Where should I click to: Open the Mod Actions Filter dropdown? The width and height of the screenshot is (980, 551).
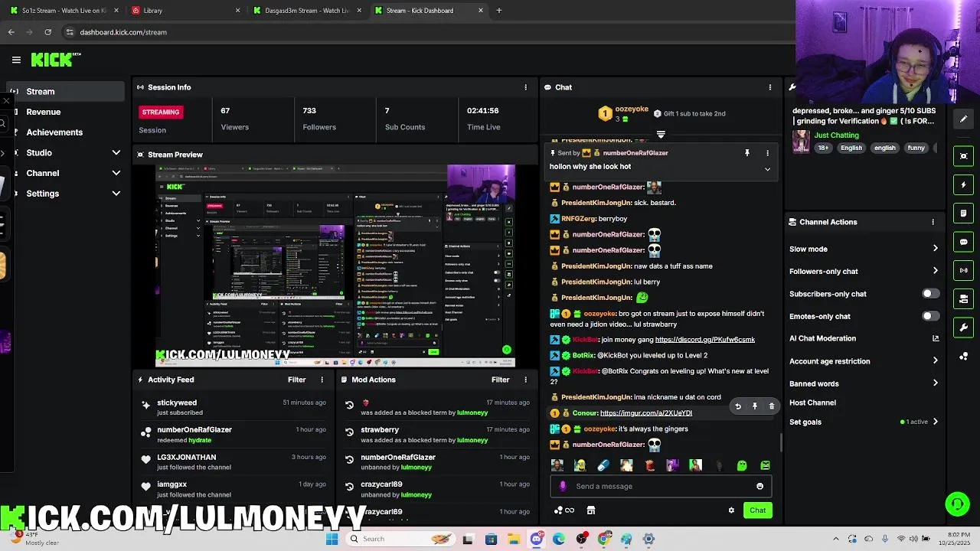pyautogui.click(x=500, y=380)
